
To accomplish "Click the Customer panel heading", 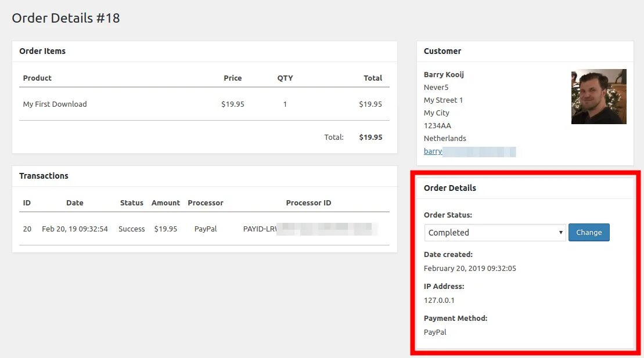I will [442, 51].
